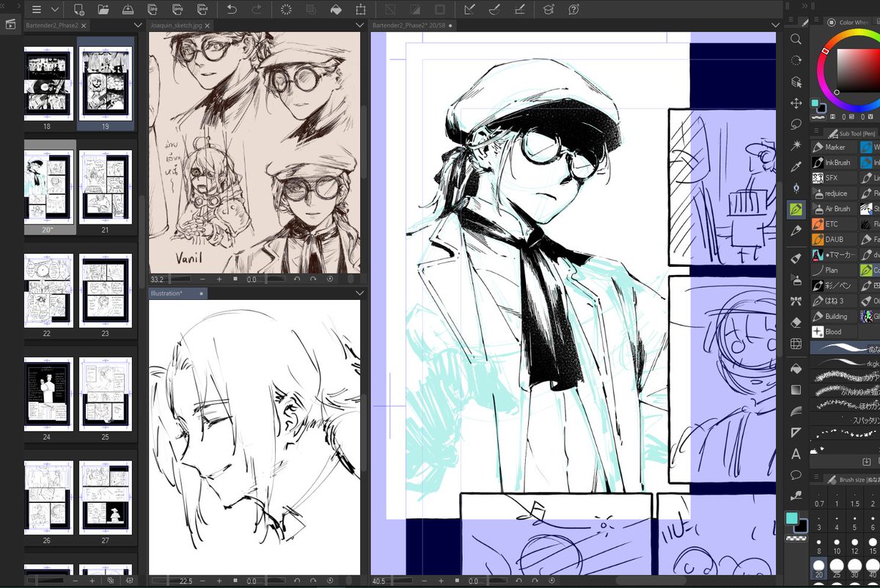Click the Save icon in the command bar
The width and height of the screenshot is (880, 588).
[x=128, y=10]
